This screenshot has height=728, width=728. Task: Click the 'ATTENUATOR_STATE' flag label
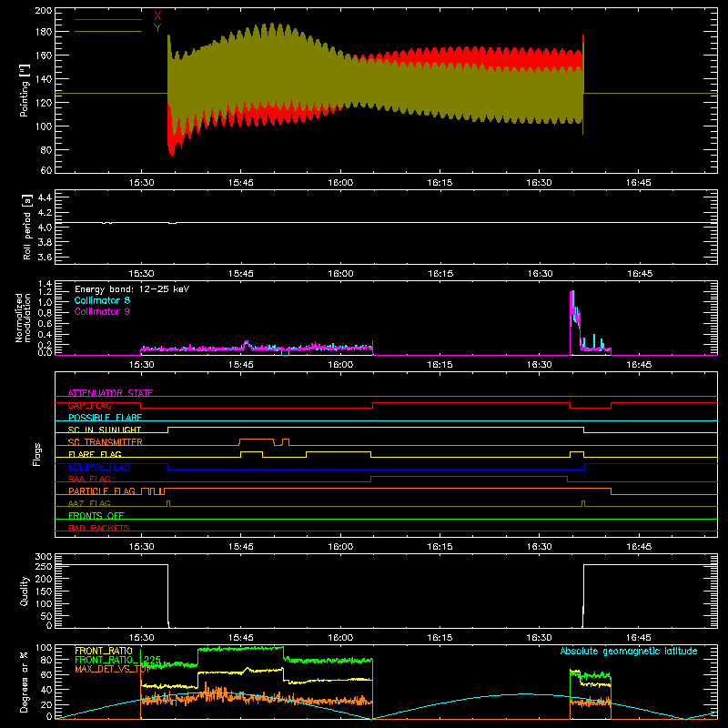pyautogui.click(x=110, y=393)
